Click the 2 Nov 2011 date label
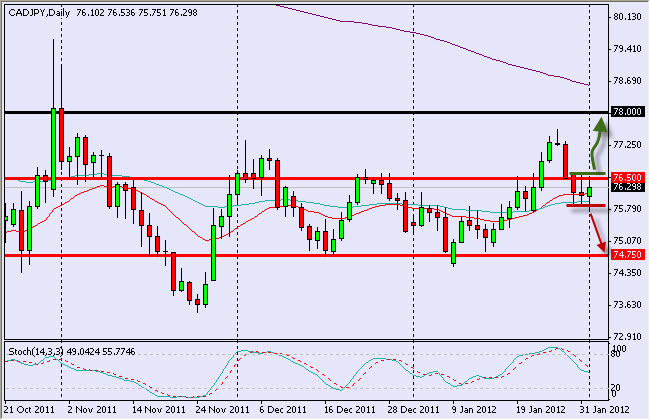Image resolution: width=650 pixels, height=420 pixels. pyautogui.click(x=92, y=410)
